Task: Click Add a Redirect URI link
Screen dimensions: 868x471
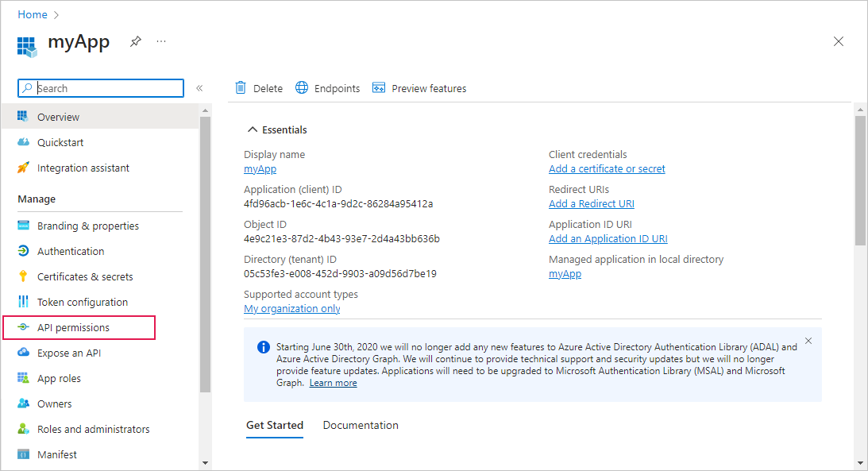Action: pos(591,203)
